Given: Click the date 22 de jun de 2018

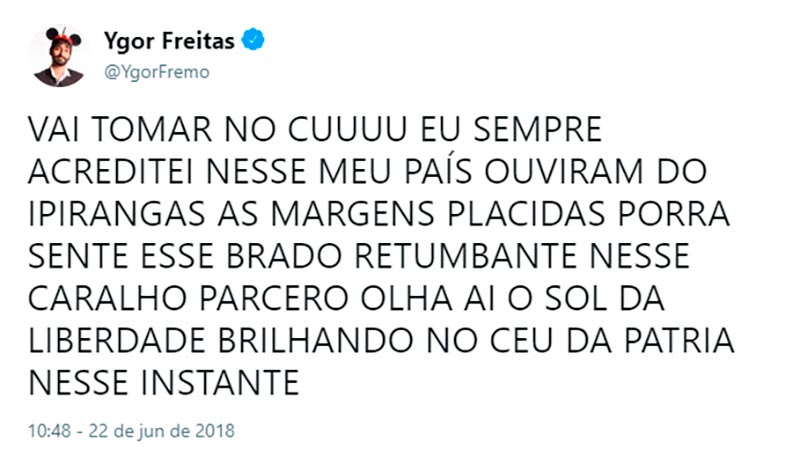Looking at the screenshot, I should point(162,432).
